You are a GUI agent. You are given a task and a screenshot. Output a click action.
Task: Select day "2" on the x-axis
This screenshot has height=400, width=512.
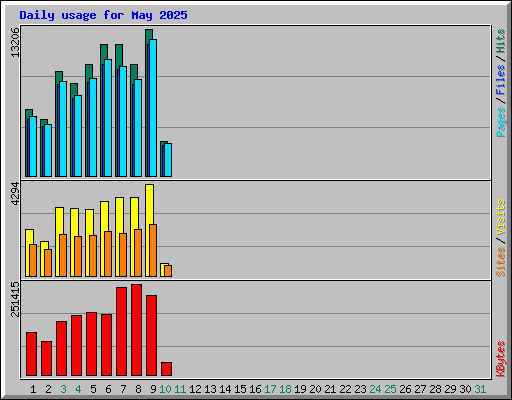(48, 389)
